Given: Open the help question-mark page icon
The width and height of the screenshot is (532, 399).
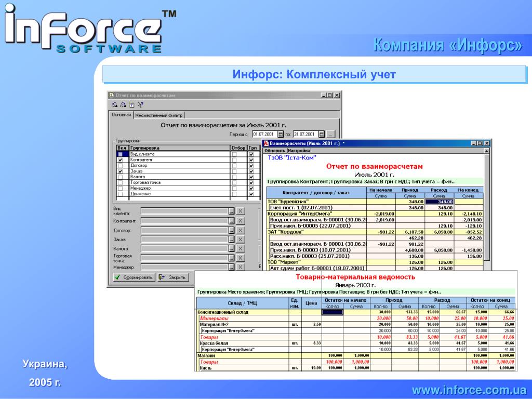Looking at the screenshot, I should click(131, 105).
